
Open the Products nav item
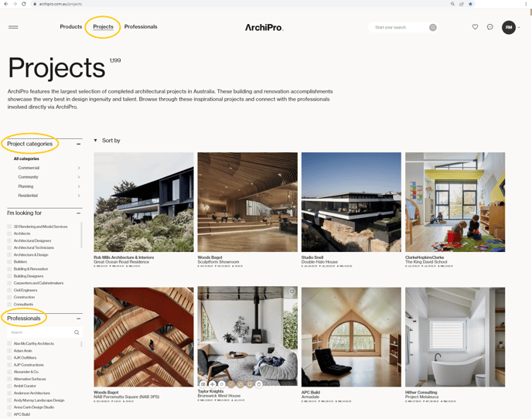click(71, 27)
